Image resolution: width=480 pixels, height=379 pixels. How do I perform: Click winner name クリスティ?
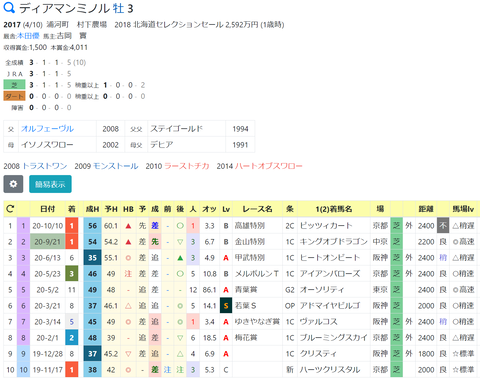pos(318,354)
